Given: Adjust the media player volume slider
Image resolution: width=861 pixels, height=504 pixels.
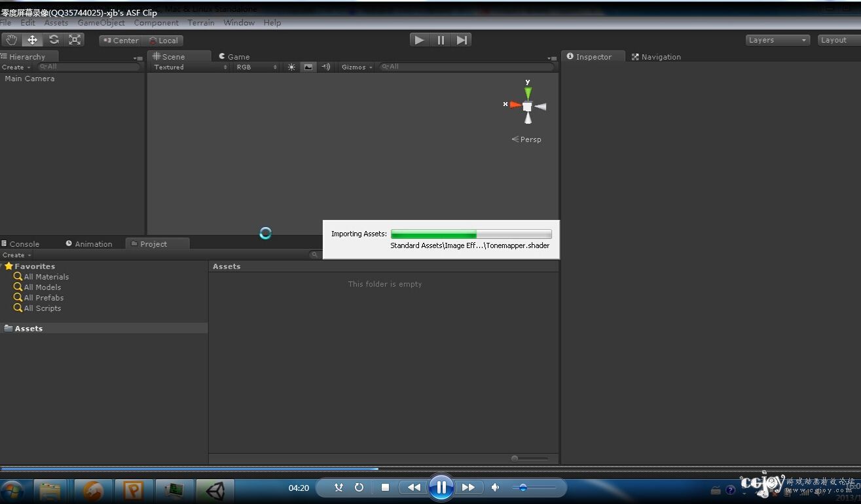Looking at the screenshot, I should 534,488.
